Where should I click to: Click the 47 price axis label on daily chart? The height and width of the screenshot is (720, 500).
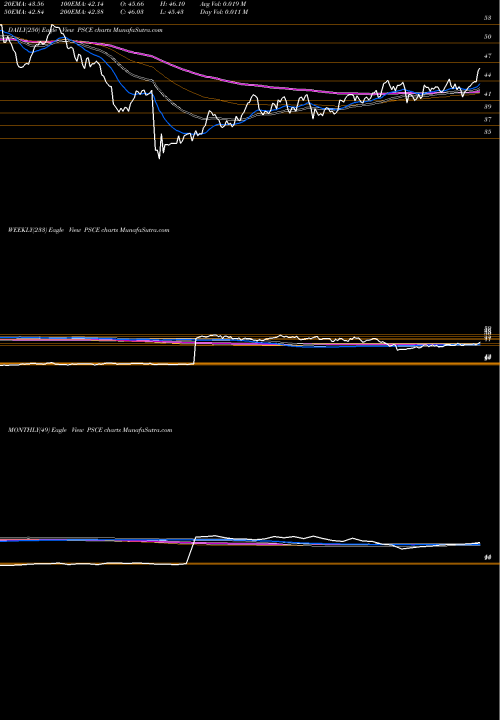point(488,56)
